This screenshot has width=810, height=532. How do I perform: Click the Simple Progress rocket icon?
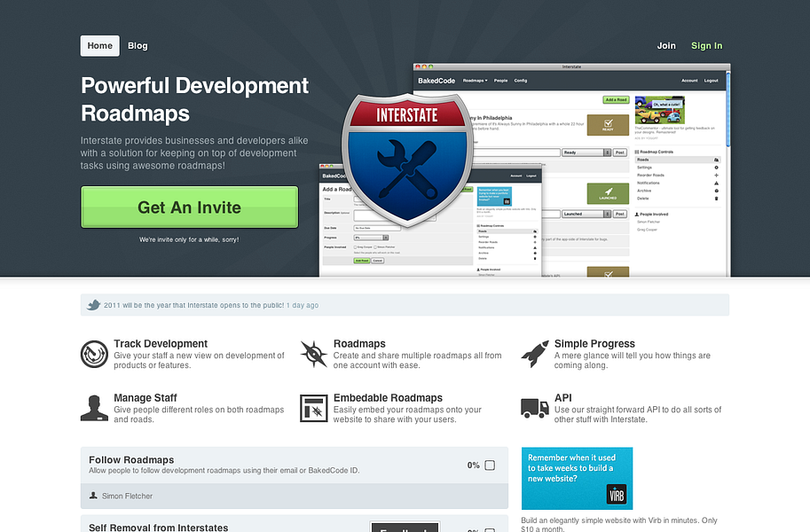point(535,355)
